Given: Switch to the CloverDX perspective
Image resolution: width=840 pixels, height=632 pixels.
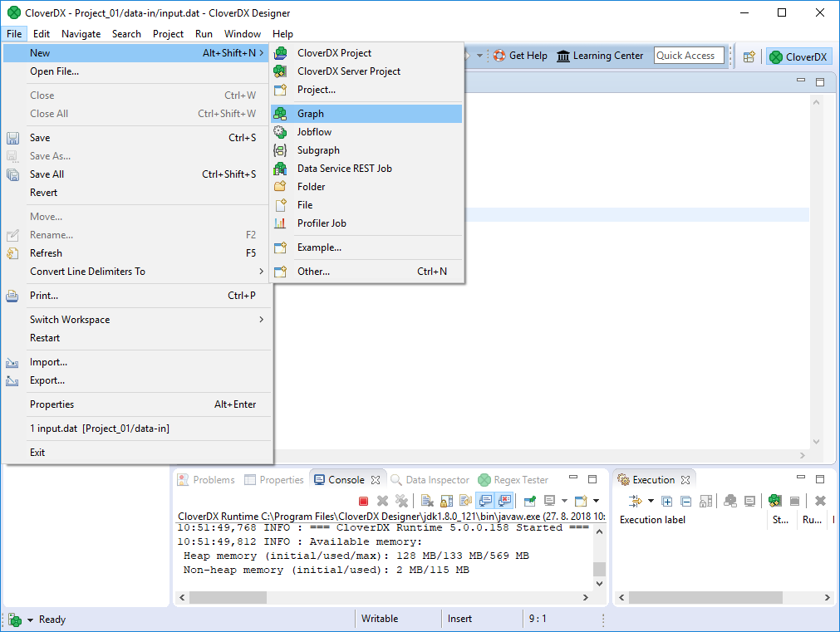Looking at the screenshot, I should pyautogui.click(x=798, y=56).
